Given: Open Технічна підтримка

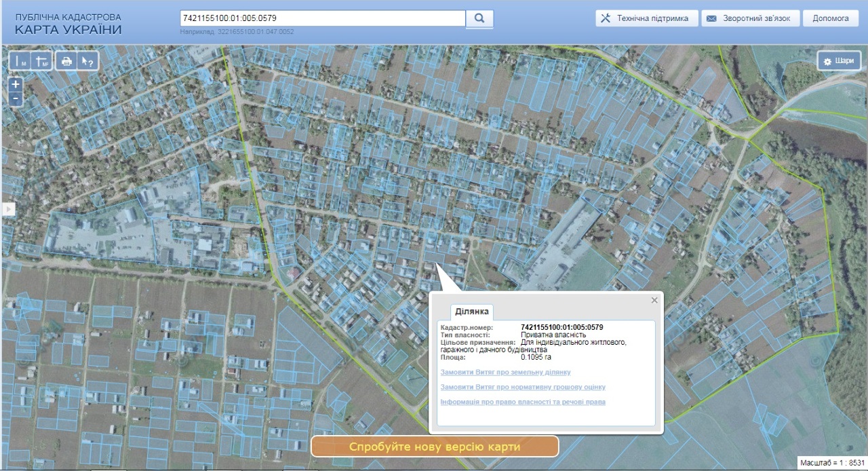Looking at the screenshot, I should [647, 18].
